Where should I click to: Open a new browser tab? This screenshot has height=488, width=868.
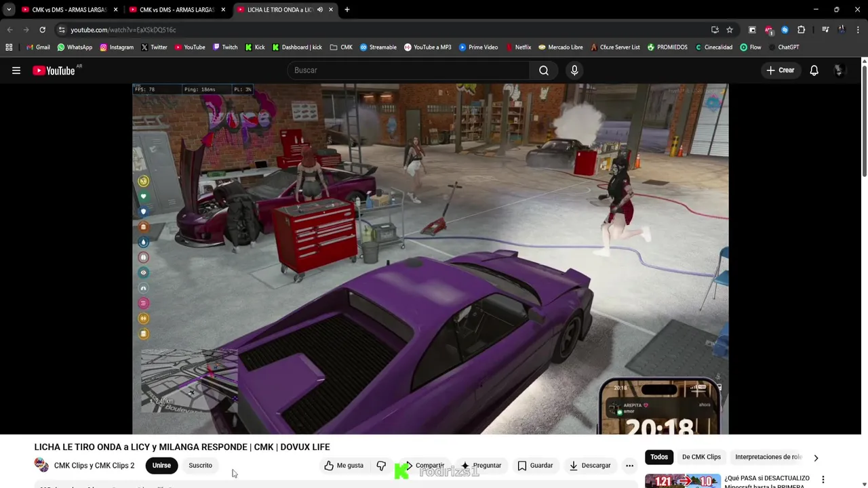tap(347, 9)
